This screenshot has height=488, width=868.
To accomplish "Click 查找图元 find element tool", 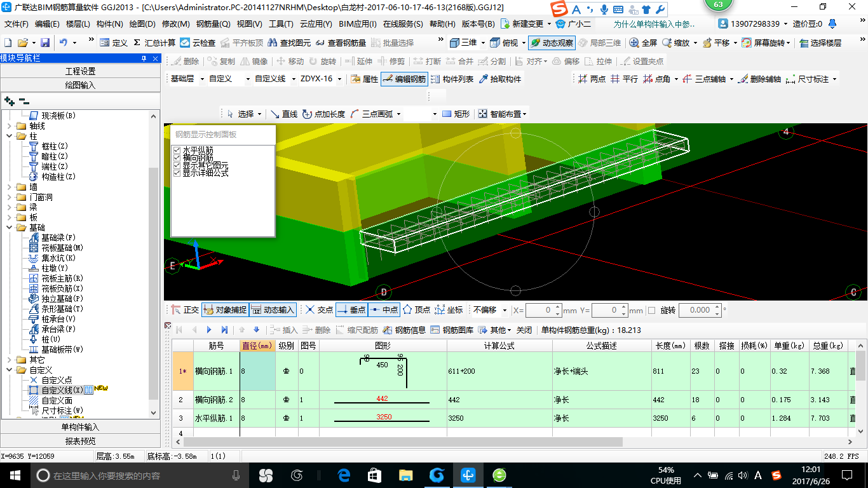I will pyautogui.click(x=290, y=43).
